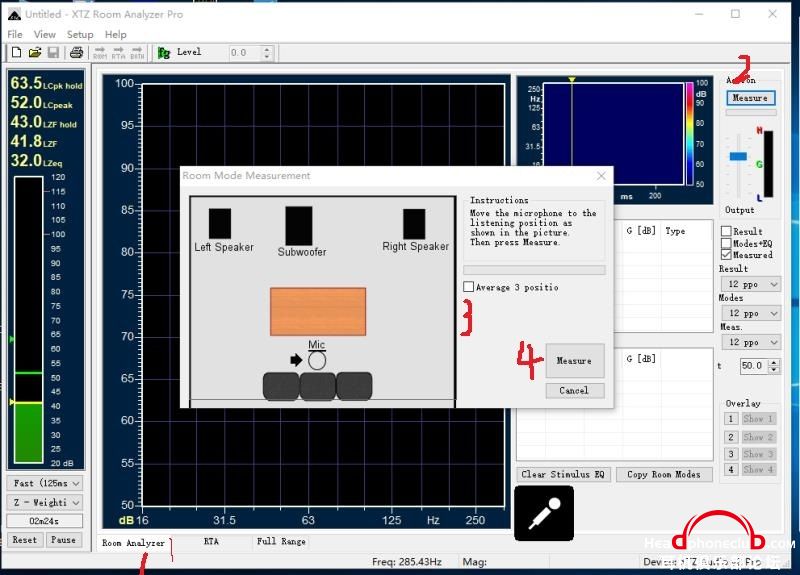Open the Modes 12 ppo dropdown

click(x=751, y=313)
